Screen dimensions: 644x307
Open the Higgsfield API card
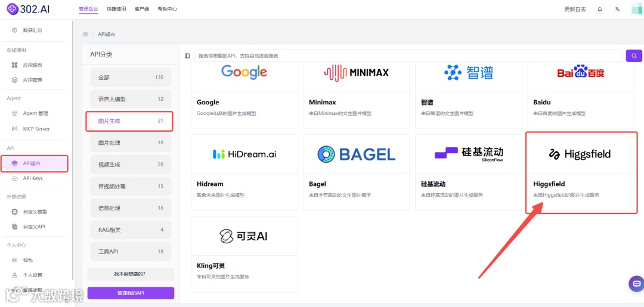click(581, 172)
